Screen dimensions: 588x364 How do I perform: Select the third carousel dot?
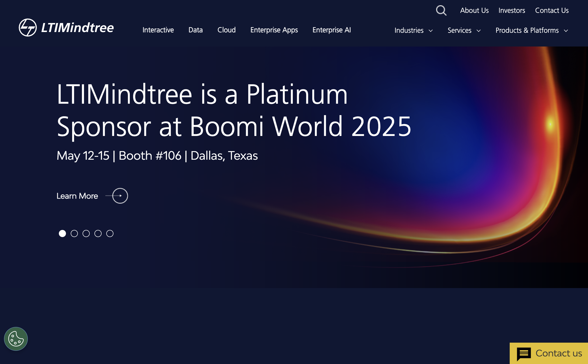86,233
